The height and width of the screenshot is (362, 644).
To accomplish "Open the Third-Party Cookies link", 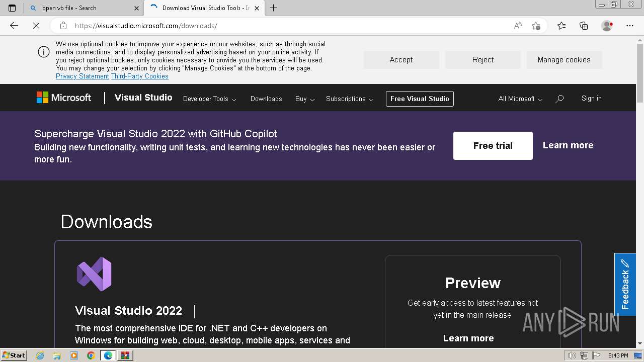I will (140, 76).
